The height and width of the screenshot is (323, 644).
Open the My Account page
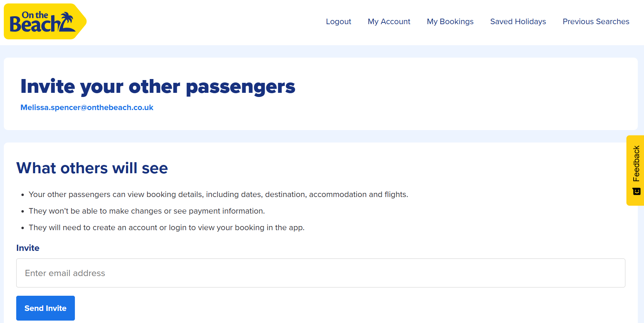389,21
